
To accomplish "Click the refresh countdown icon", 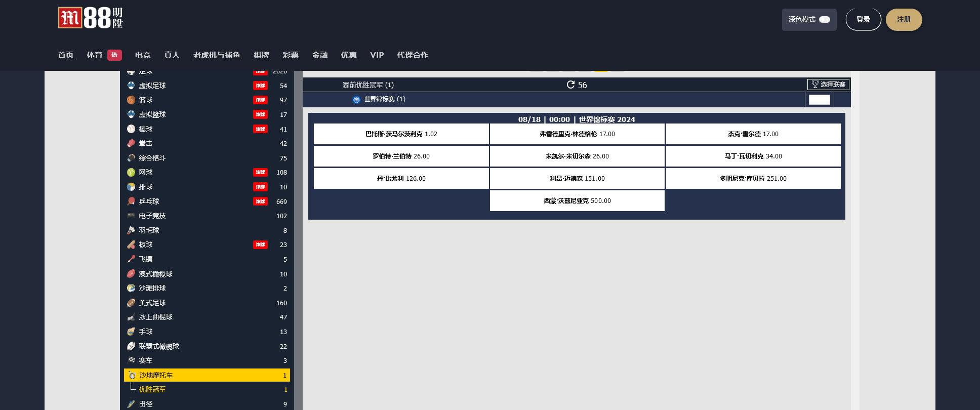I will (570, 85).
